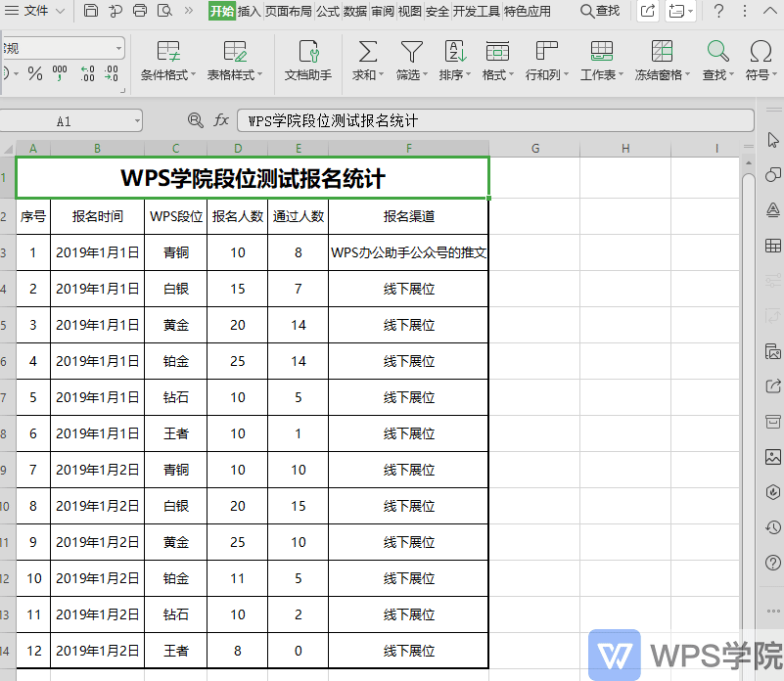Open the 视图 ribbon tab
The height and width of the screenshot is (681, 784).
coord(410,11)
